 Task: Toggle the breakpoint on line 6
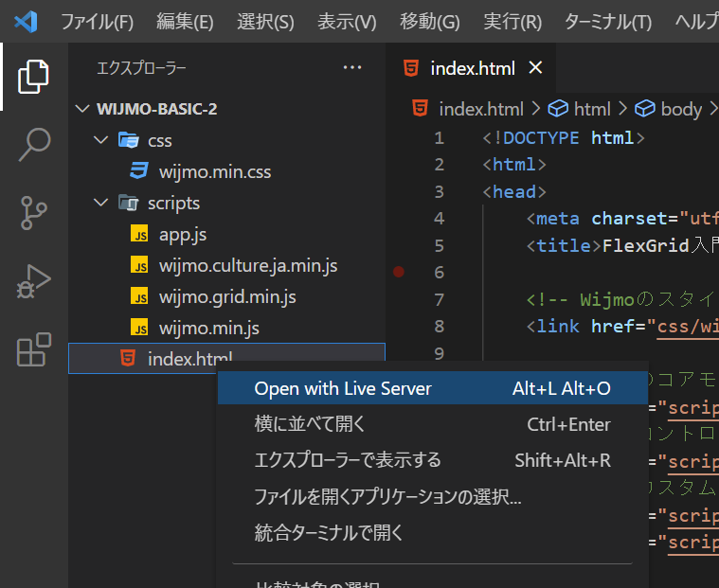(x=399, y=272)
